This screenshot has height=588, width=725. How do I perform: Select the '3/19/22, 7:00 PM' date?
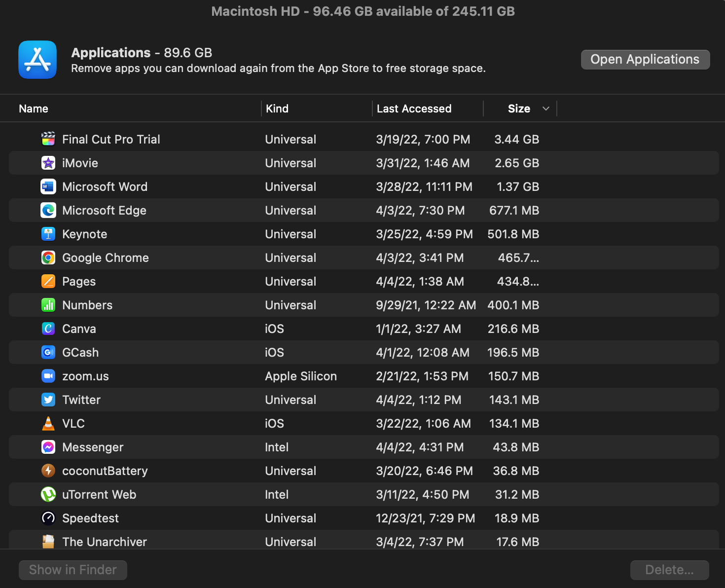tap(423, 140)
